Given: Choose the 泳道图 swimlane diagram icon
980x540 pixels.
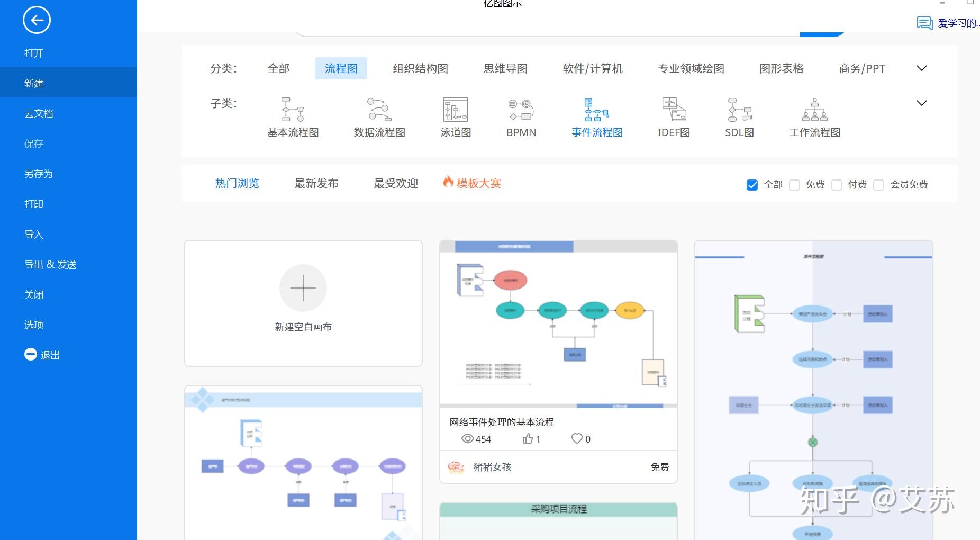Looking at the screenshot, I should [456, 110].
